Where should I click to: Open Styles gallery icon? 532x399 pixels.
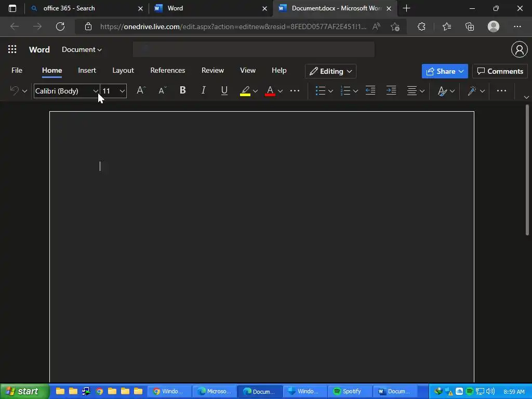tap(442, 90)
